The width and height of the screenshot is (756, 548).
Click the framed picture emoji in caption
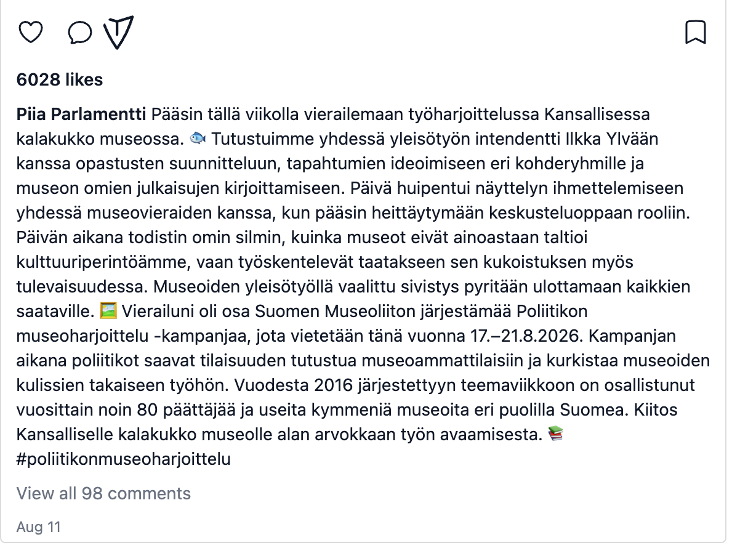click(x=108, y=312)
